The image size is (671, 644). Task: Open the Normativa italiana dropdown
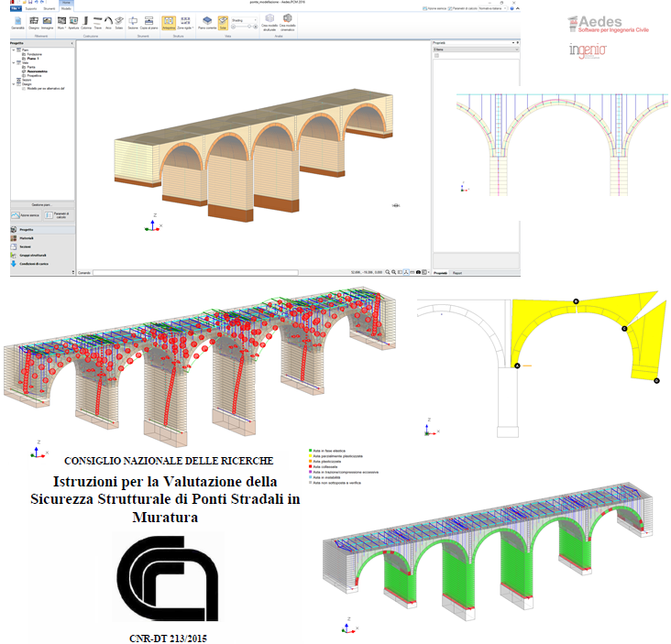(x=492, y=8)
